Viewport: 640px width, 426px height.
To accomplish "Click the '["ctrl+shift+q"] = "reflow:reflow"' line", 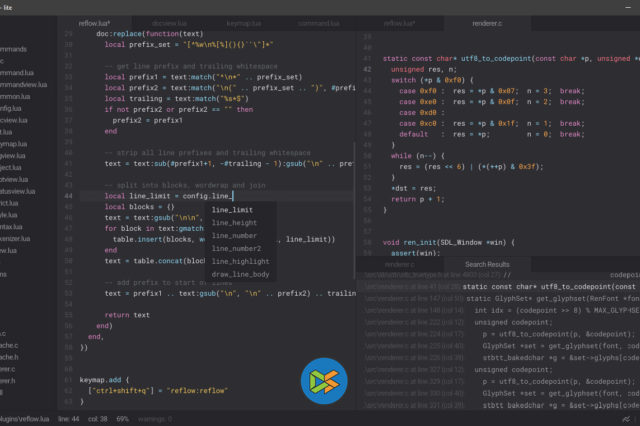I will click(158, 391).
